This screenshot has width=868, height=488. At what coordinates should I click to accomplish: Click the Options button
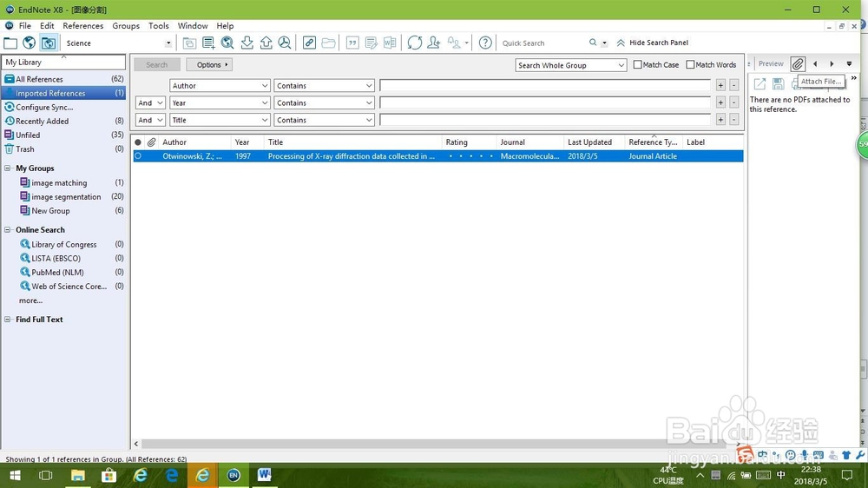[209, 65]
